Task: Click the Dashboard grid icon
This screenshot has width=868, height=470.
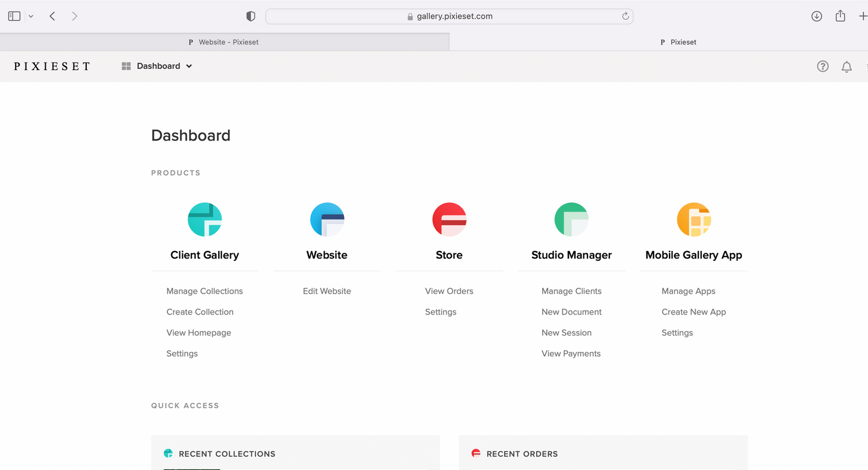Action: click(x=126, y=66)
